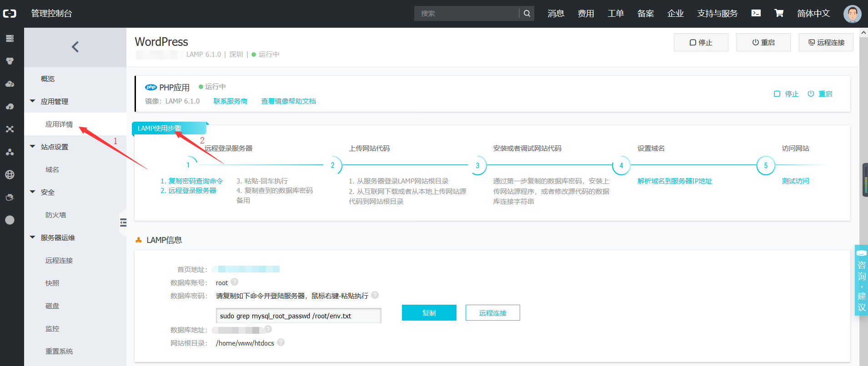Click the blue 复制 button
Viewport: 868px width, 366px height.
coord(429,313)
